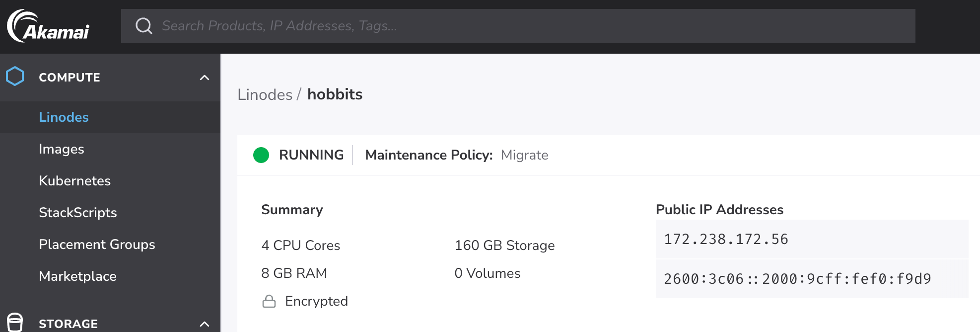Image resolution: width=980 pixels, height=332 pixels.
Task: Select Placement Groups in sidebar
Action: click(97, 245)
